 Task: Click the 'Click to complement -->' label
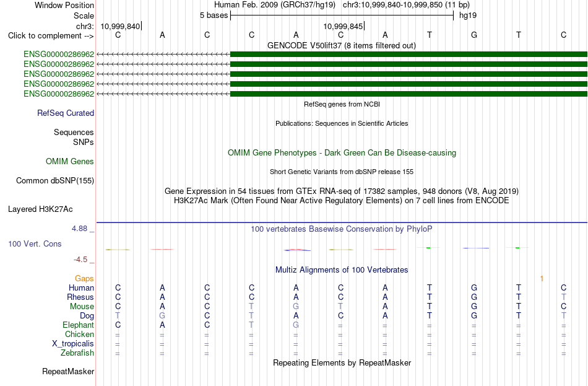point(51,36)
